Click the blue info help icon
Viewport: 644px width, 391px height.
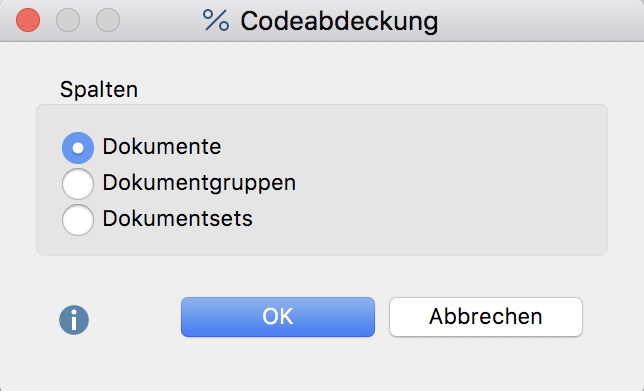point(74,320)
